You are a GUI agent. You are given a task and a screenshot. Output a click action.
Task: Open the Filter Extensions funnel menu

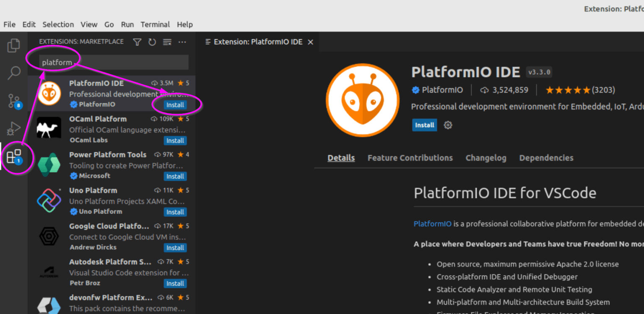pyautogui.click(x=137, y=42)
